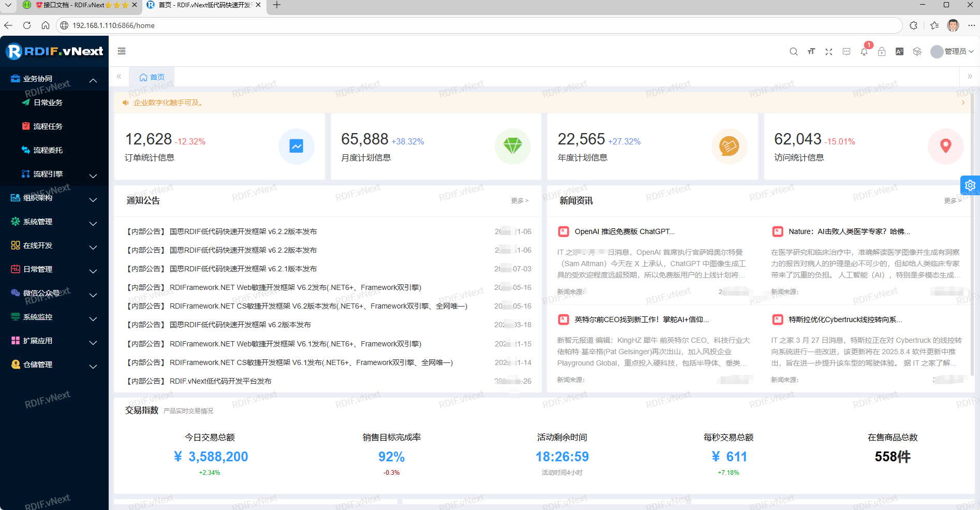
Task: Click the browser address bar URL
Action: coord(113,25)
